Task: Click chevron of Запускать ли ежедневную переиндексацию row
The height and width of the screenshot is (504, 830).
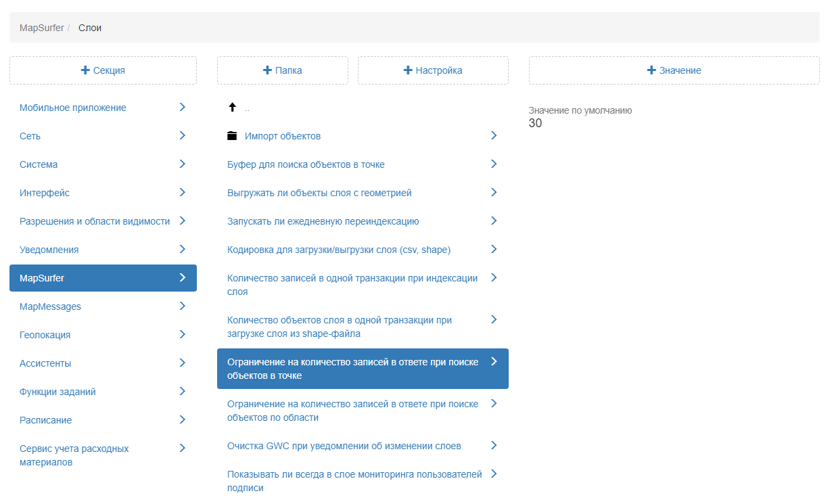Action: (x=494, y=221)
